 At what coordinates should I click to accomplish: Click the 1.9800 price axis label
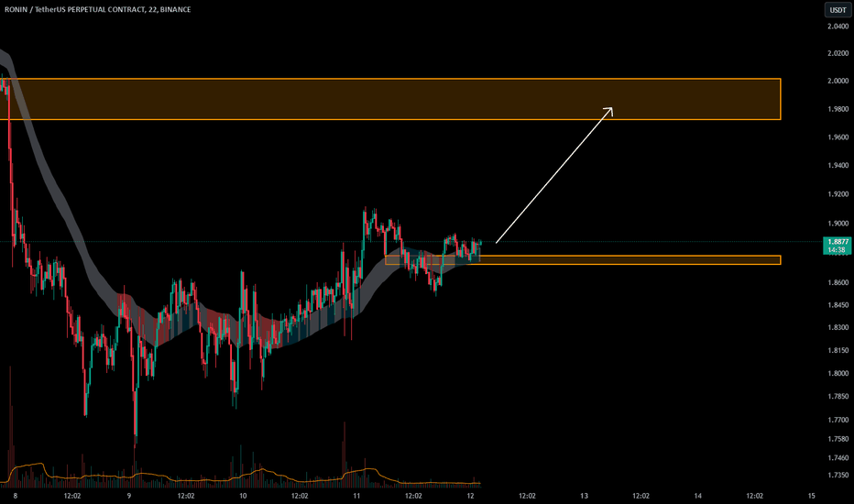click(x=838, y=109)
